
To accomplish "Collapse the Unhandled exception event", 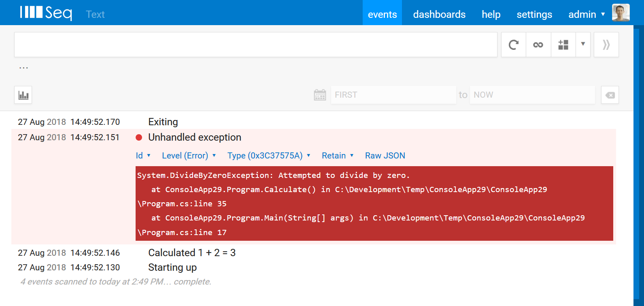I will [195, 137].
